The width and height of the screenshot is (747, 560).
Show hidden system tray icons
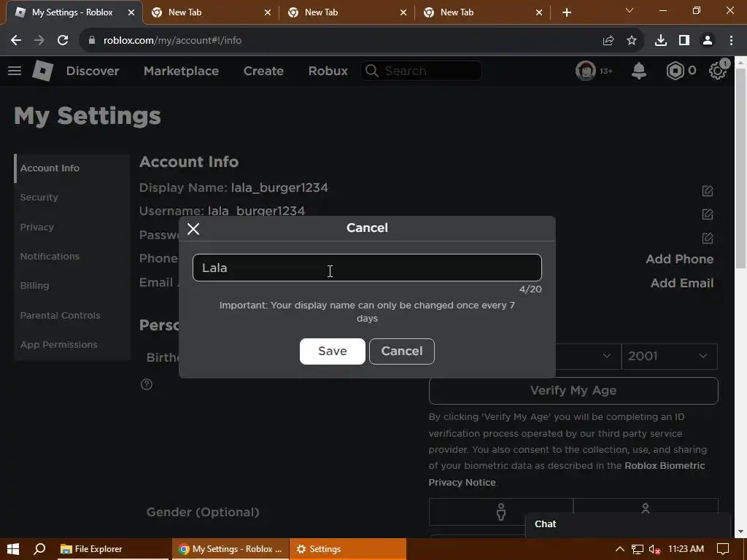click(619, 549)
